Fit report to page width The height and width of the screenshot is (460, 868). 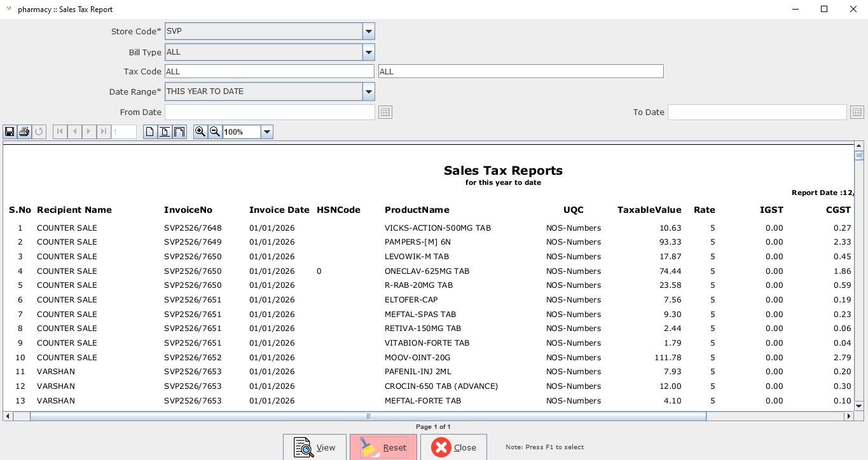pyautogui.click(x=179, y=132)
